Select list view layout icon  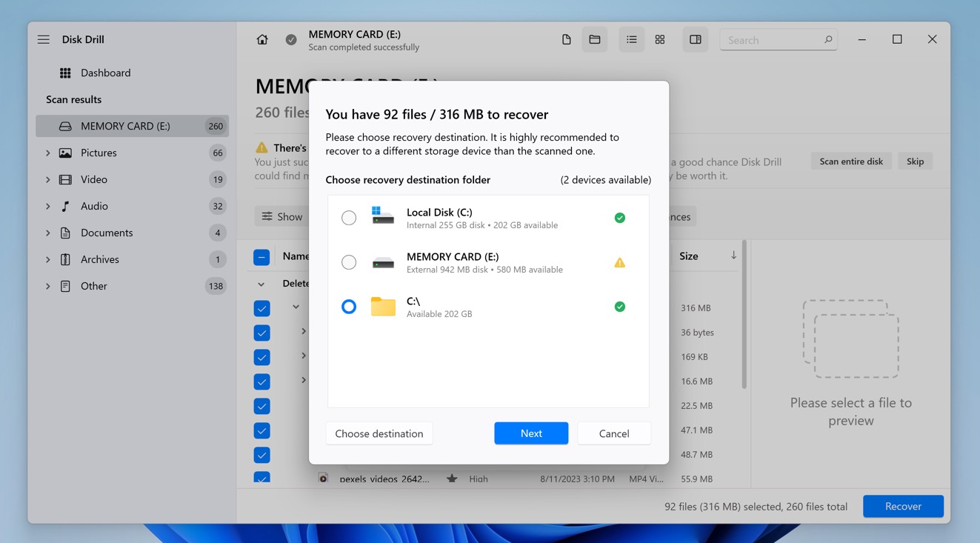click(x=631, y=40)
